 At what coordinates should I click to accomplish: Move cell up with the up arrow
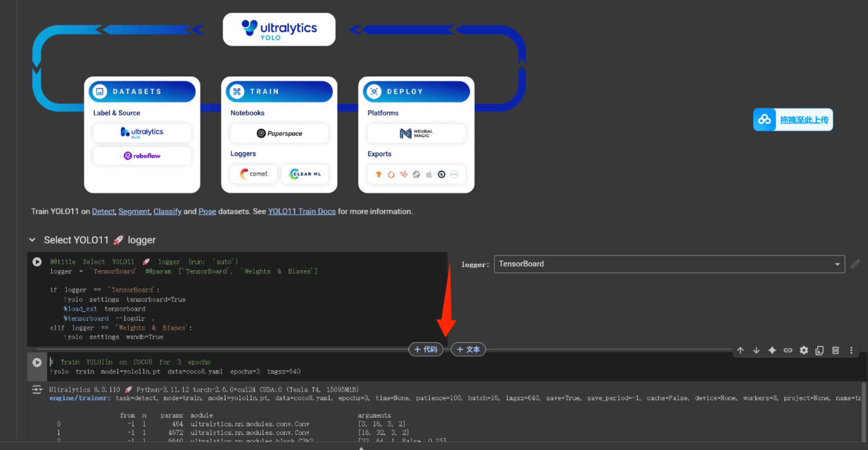740,350
